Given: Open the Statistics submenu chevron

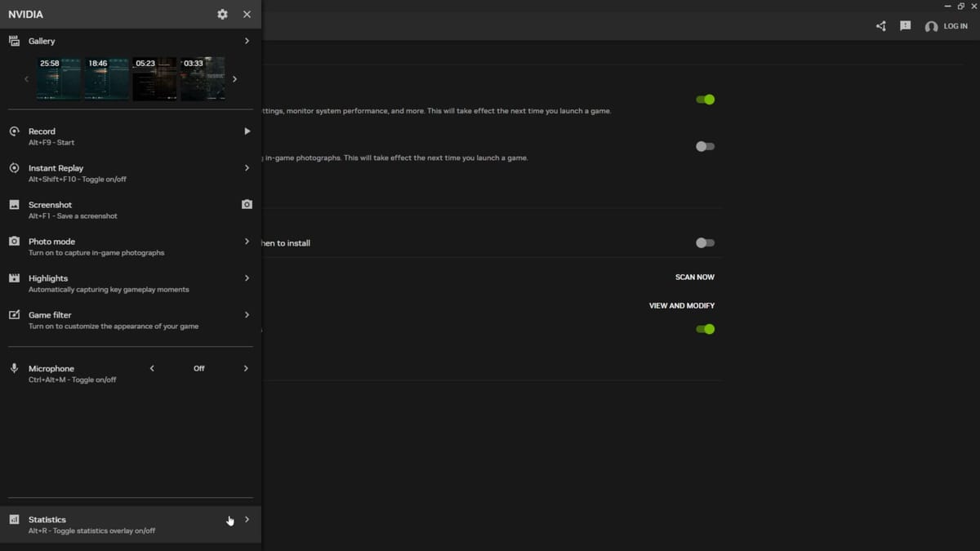Looking at the screenshot, I should (x=247, y=518).
